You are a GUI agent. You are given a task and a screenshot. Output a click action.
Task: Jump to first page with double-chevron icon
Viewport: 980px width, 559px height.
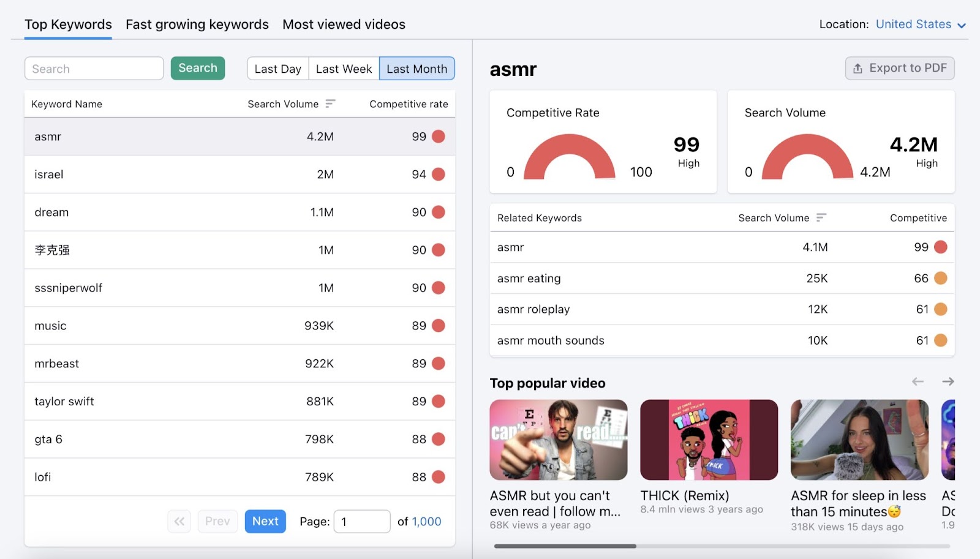pos(178,521)
